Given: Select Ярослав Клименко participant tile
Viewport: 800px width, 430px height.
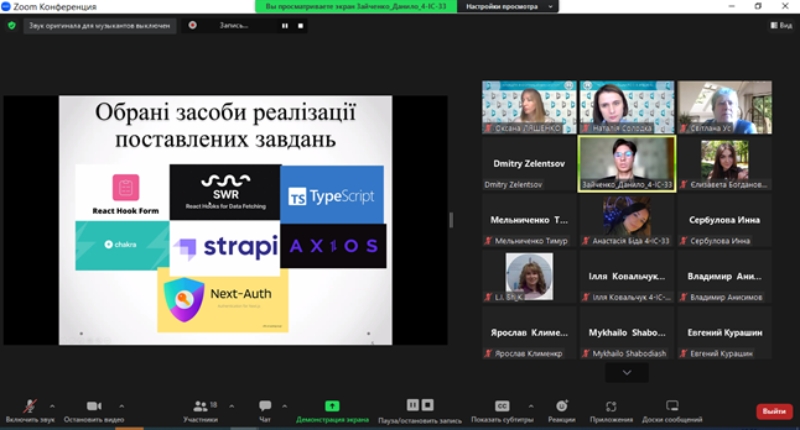Looking at the screenshot, I should pyautogui.click(x=529, y=333).
